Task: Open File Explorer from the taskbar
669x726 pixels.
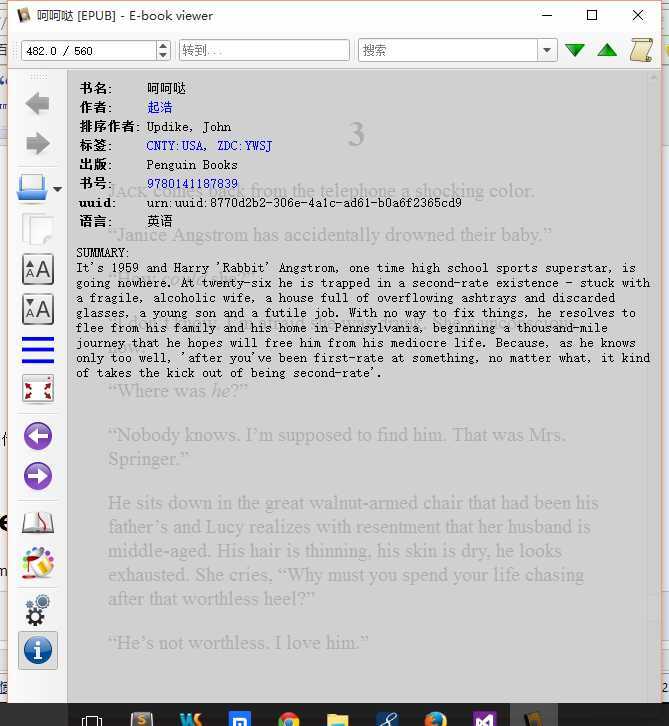Action: 338,719
